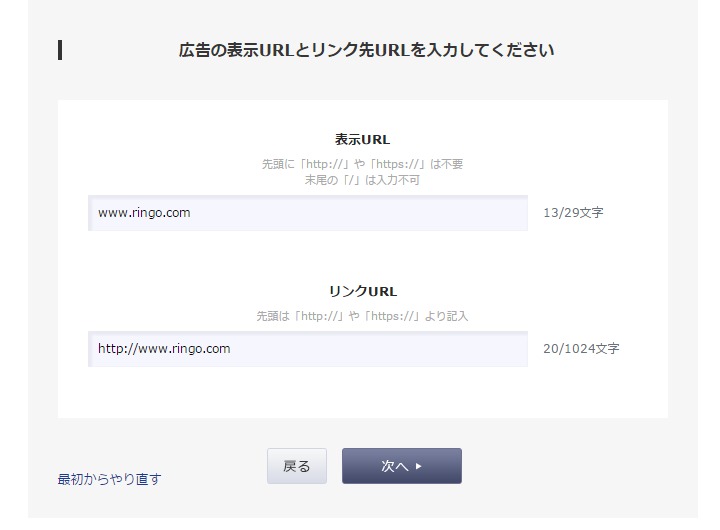Click the 13/29文字 counter text
This screenshot has width=720, height=530.
(573, 213)
